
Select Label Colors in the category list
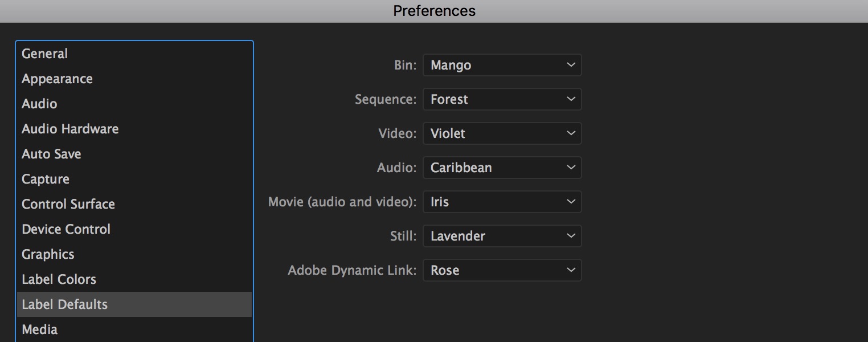click(134, 279)
